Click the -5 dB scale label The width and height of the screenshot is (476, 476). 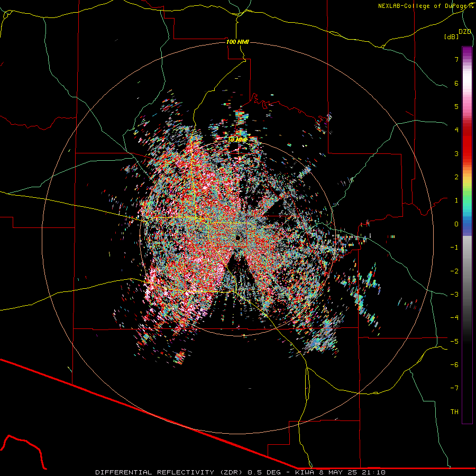point(454,342)
